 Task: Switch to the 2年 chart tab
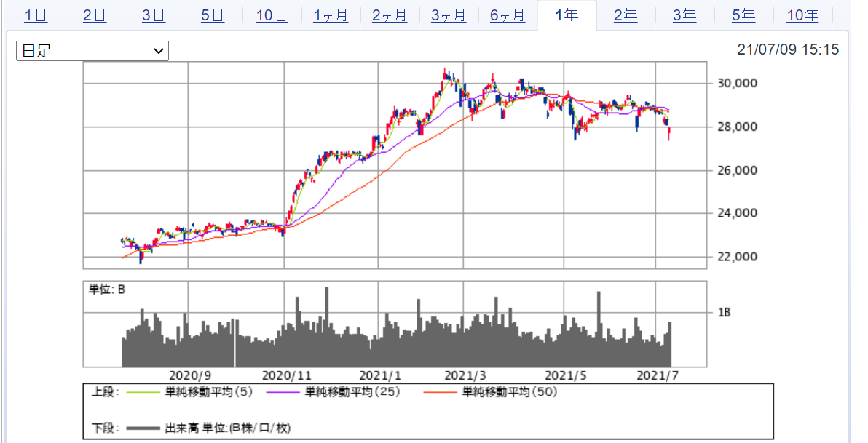[626, 15]
